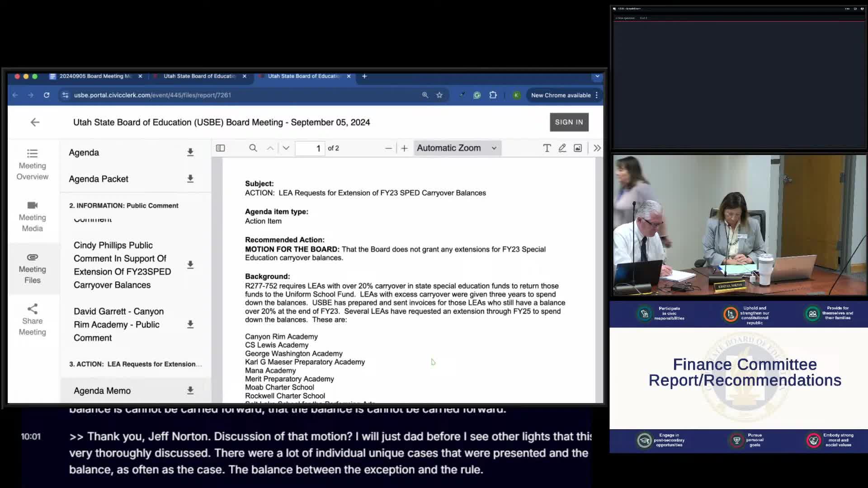Click the New Chrome available button

pyautogui.click(x=561, y=95)
